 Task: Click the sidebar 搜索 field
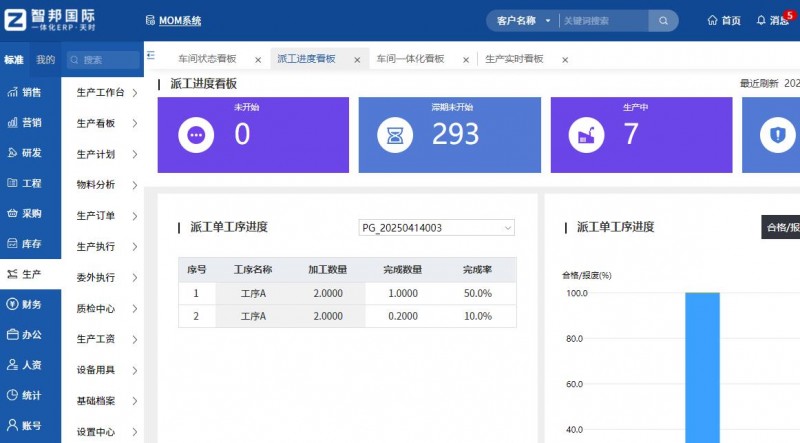click(x=104, y=60)
